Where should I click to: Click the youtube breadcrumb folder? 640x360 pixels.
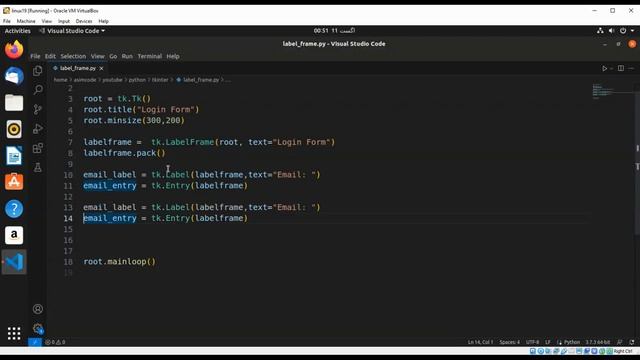tap(112, 80)
